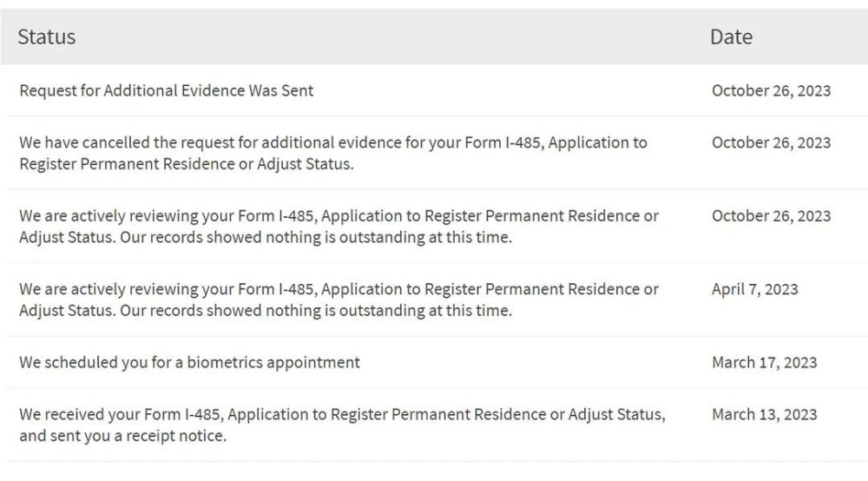The width and height of the screenshot is (868, 481).
Task: Click 'nothing is outstanding' line in October row
Action: tap(266, 237)
